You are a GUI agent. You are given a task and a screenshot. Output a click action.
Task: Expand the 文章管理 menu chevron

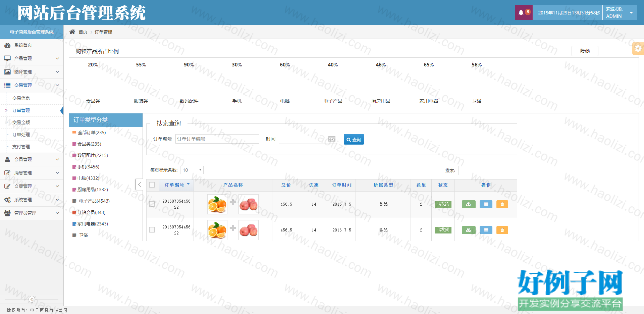[x=57, y=186]
